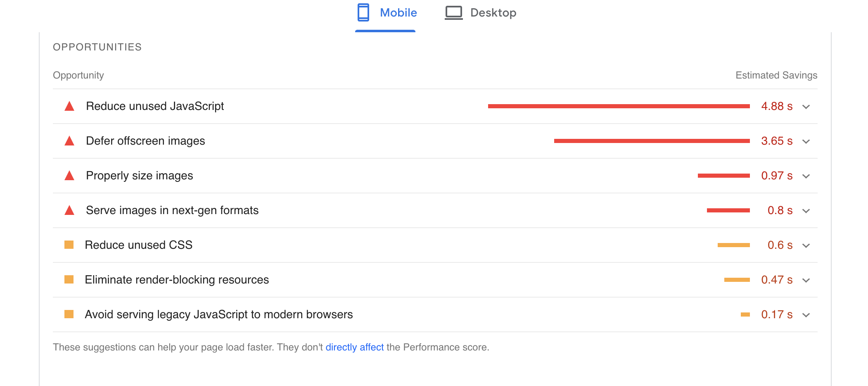Click red triangle beside next-gen formats row
This screenshot has height=386, width=868.
pyautogui.click(x=69, y=211)
